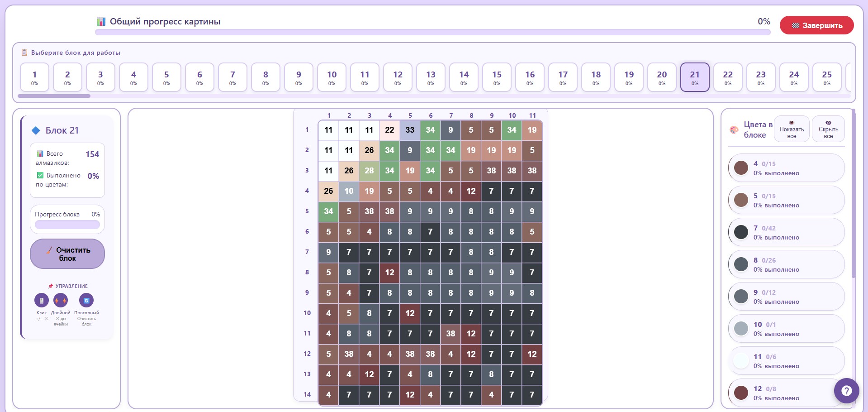Image resolution: width=868 pixels, height=412 pixels.
Task: Click the green Выполнено checkbox icon
Action: pos(40,175)
